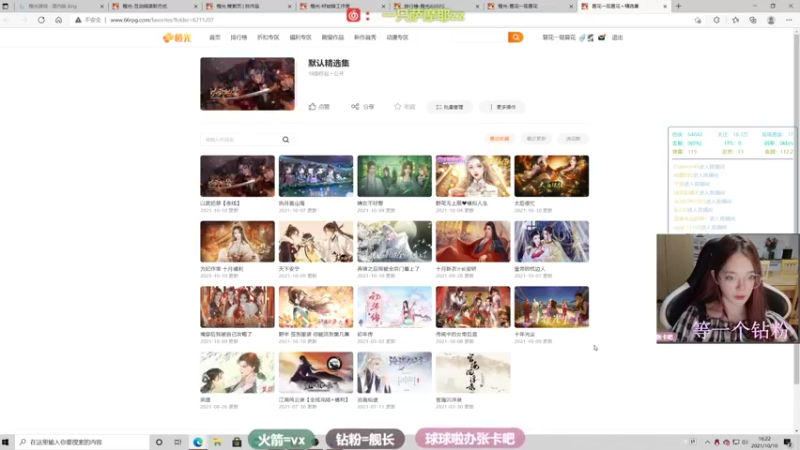Click browser back arrow

point(7,20)
